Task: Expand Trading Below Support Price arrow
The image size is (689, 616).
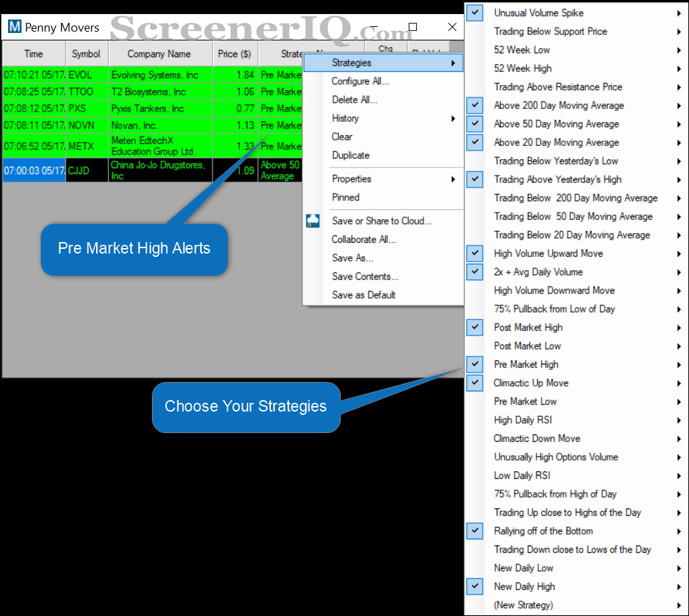Action: [x=679, y=32]
